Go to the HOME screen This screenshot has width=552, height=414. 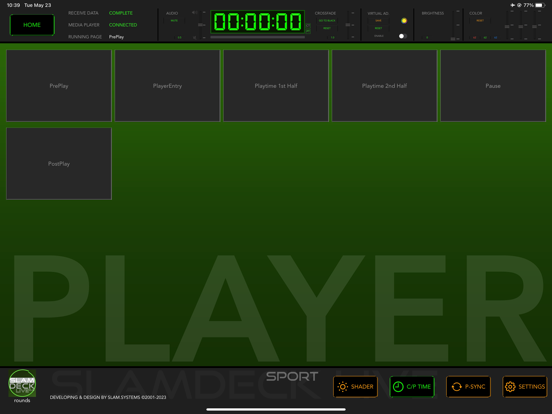pos(32,25)
